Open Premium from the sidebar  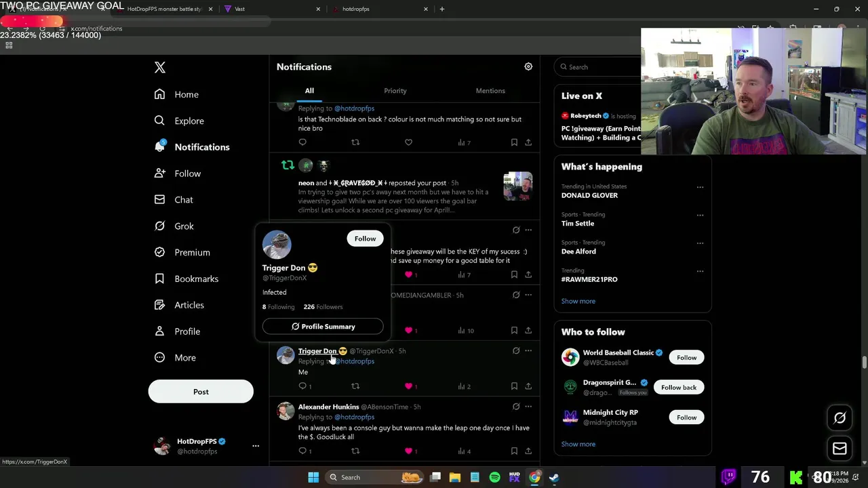[x=182, y=252]
